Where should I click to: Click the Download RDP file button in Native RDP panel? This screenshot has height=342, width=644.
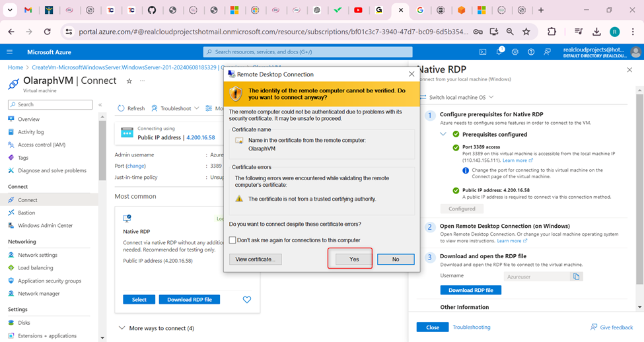click(471, 291)
